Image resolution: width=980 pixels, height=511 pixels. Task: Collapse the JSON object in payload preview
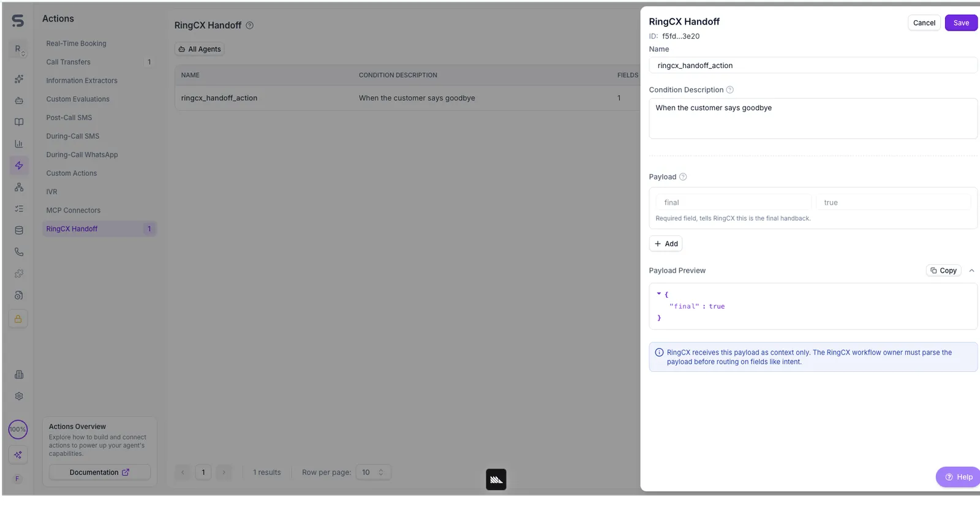pos(659,294)
